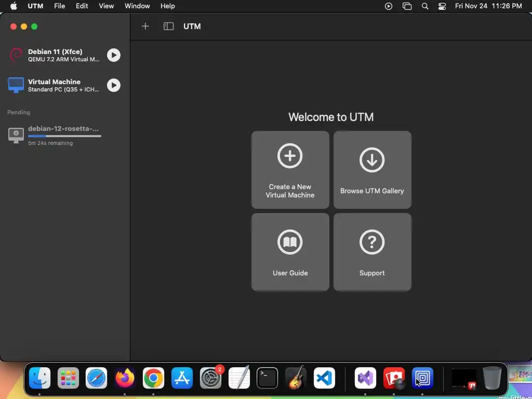Open the Help menu
This screenshot has height=399, width=532.
click(168, 6)
